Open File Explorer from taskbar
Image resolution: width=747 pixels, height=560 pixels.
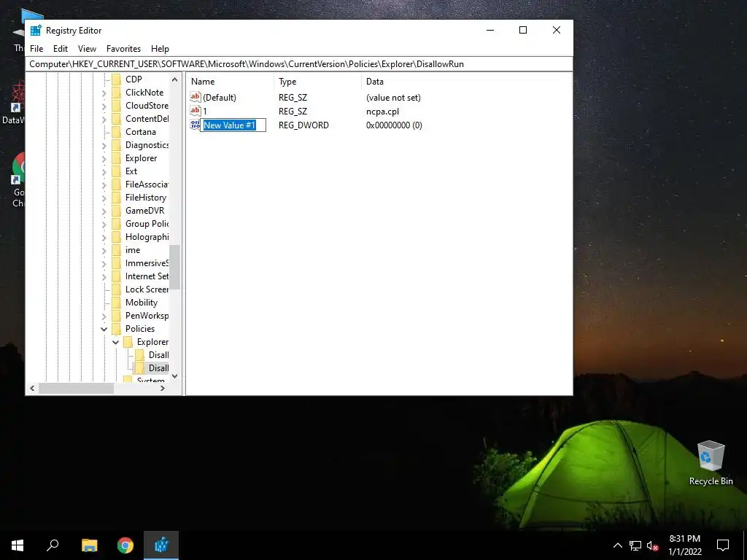tap(90, 545)
